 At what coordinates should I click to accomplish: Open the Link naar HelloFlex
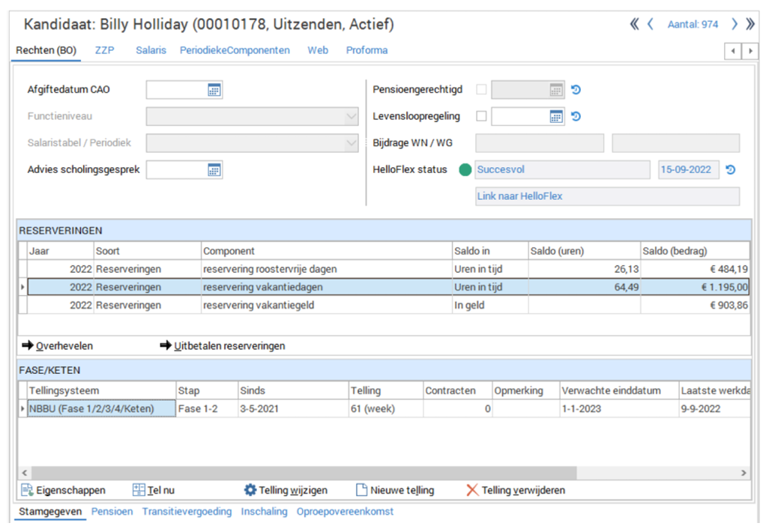coord(520,196)
